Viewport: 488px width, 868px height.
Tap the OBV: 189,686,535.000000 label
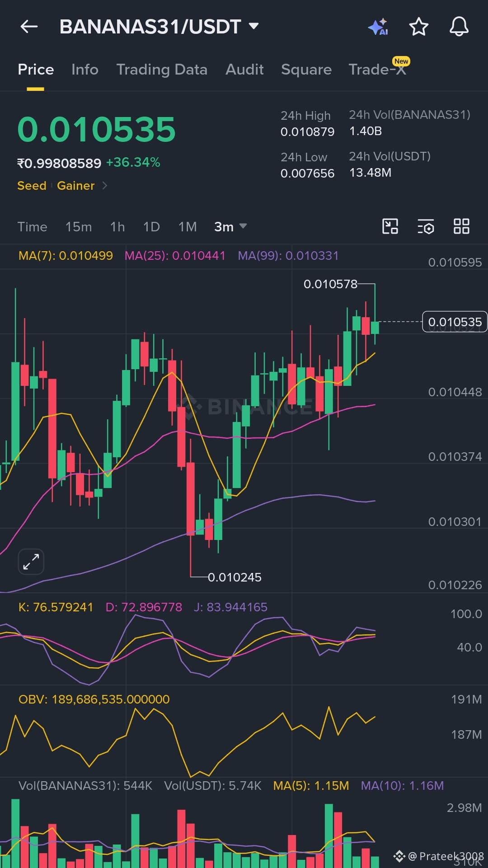click(94, 699)
